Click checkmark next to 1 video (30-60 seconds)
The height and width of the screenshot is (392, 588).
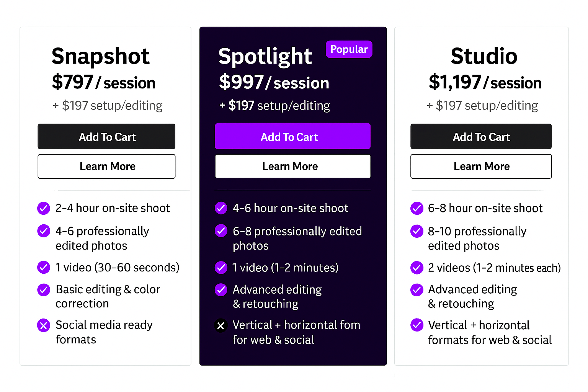(x=44, y=267)
